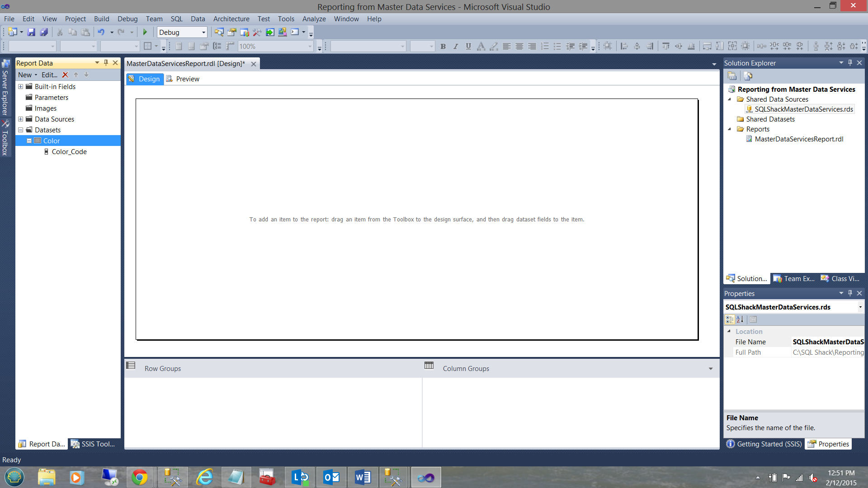Click the New button in Report Data
The height and width of the screenshot is (488, 868).
click(25, 75)
